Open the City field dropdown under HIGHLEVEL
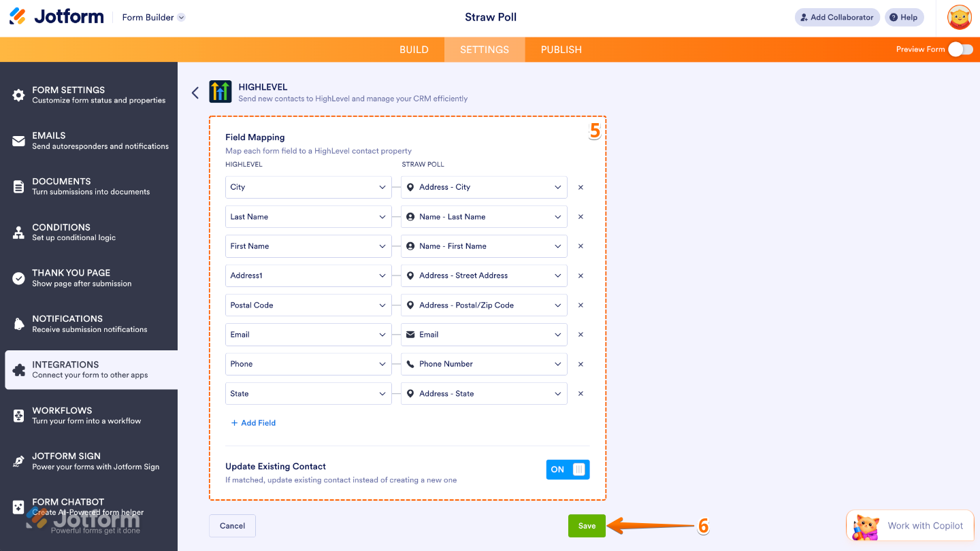Image resolution: width=980 pixels, height=551 pixels. click(308, 187)
